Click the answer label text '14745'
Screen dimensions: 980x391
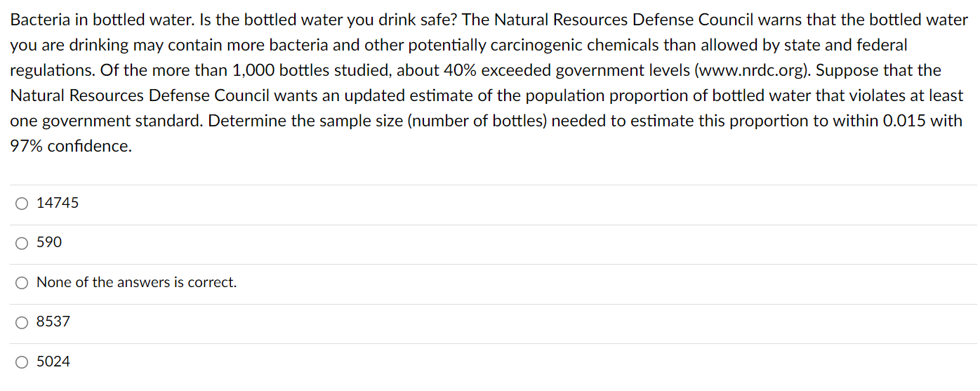tap(58, 203)
